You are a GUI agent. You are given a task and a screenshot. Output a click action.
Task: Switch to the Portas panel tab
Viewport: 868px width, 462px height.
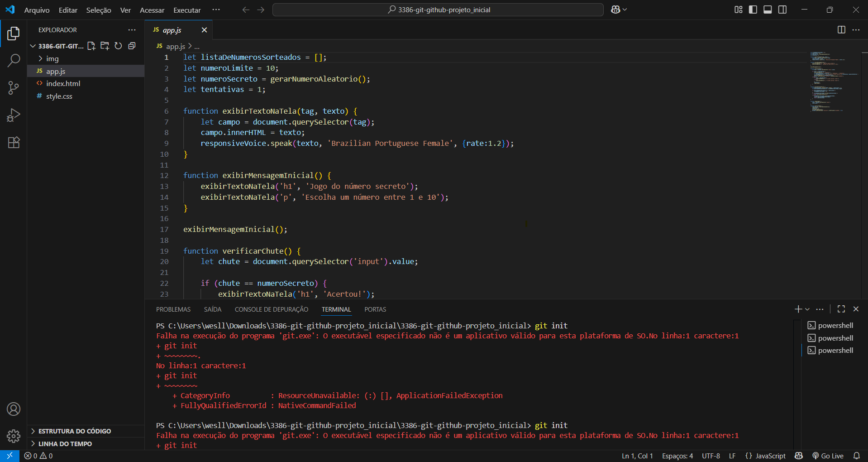375,309
